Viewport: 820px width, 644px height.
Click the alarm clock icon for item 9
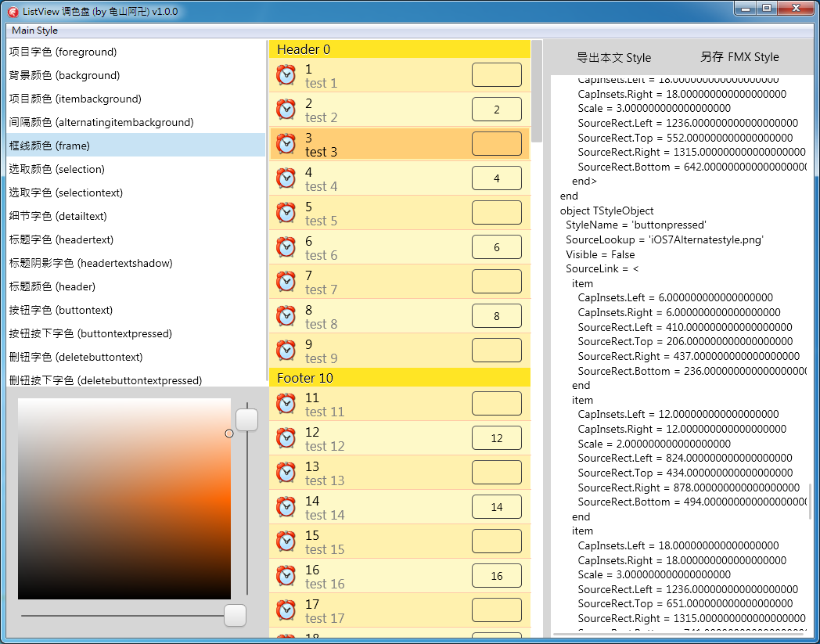click(286, 351)
